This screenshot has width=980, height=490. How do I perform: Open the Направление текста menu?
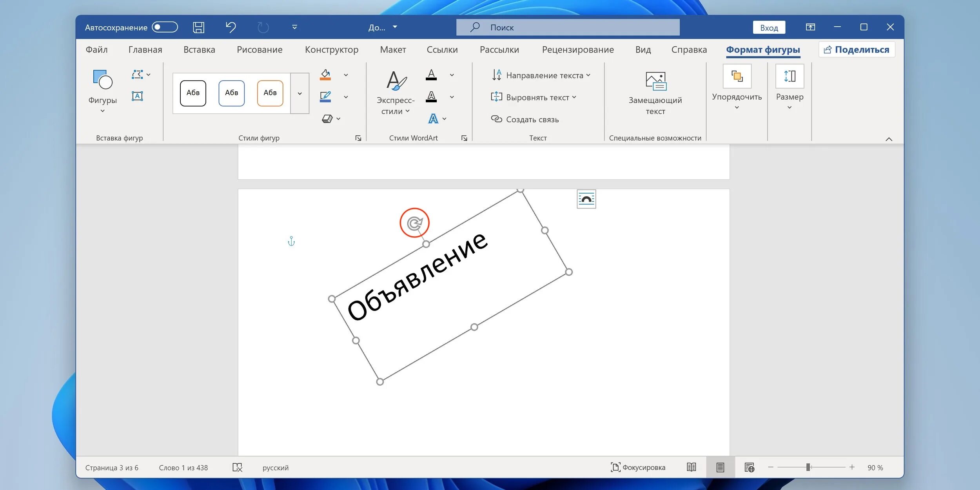(541, 75)
